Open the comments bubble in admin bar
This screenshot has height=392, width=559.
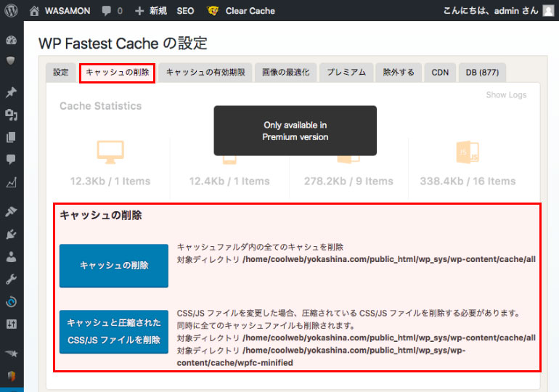coord(106,11)
